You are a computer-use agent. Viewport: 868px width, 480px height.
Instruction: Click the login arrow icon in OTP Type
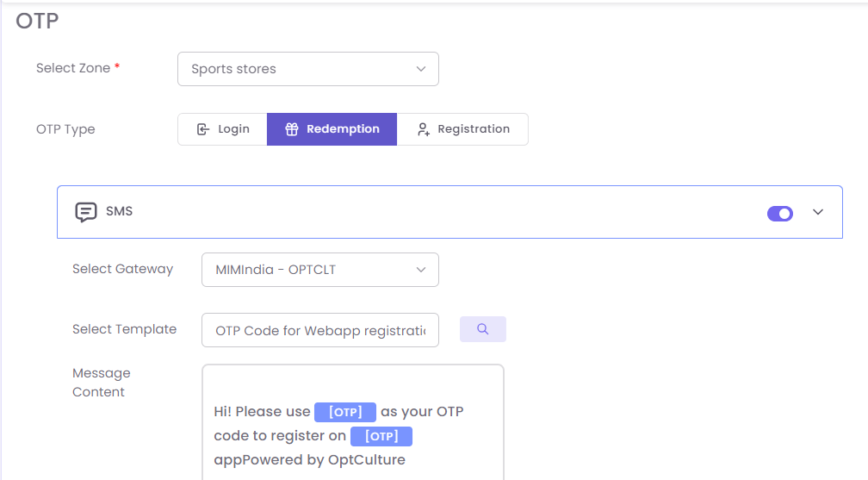(x=203, y=129)
